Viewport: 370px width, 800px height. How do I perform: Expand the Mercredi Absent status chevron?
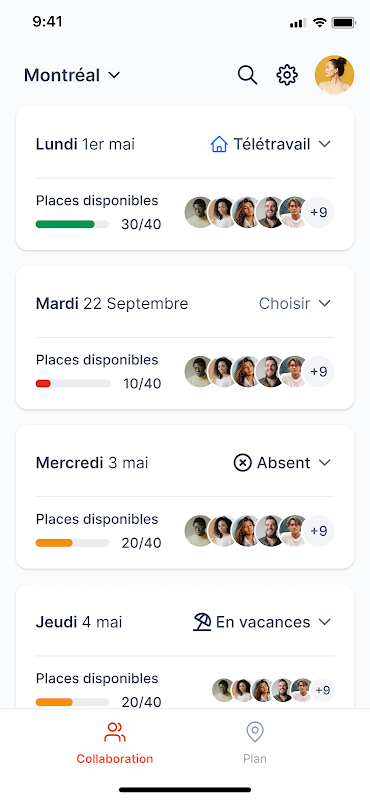(x=325, y=463)
